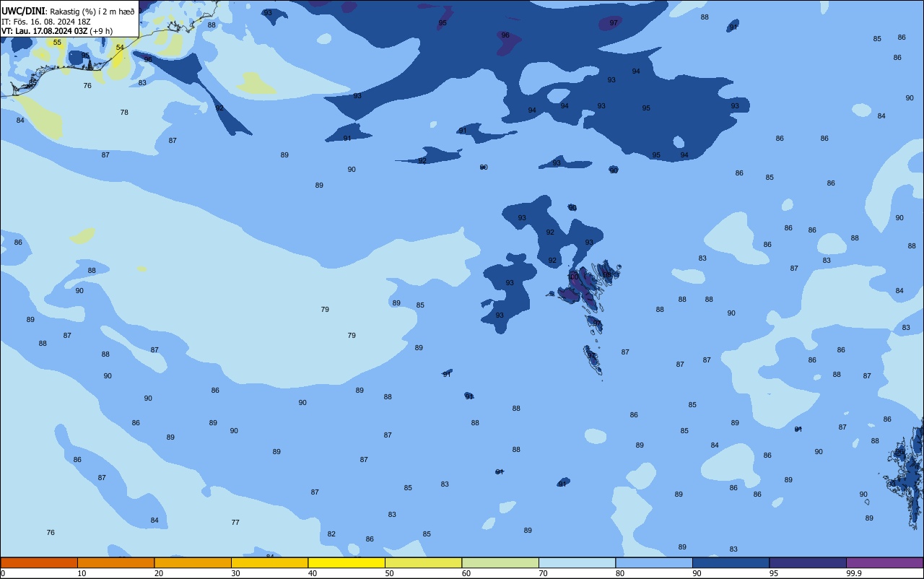Click the legend tick label 50
Screen dimensions: 924x579
pyautogui.click(x=390, y=573)
